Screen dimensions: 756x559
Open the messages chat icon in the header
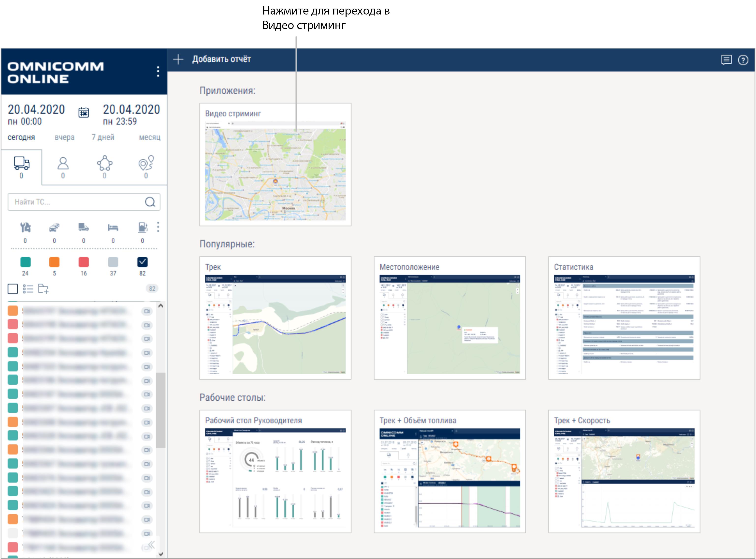726,60
